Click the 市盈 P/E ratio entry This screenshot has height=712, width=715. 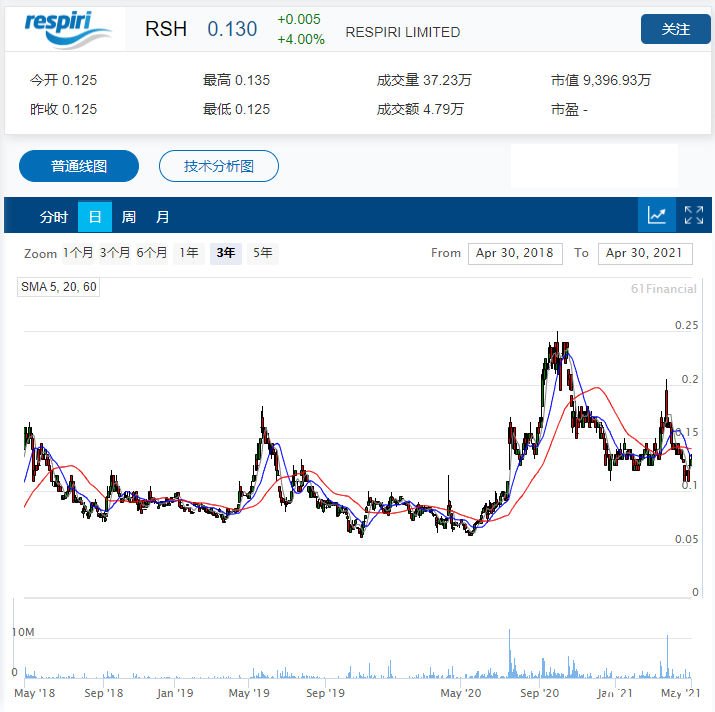point(569,109)
